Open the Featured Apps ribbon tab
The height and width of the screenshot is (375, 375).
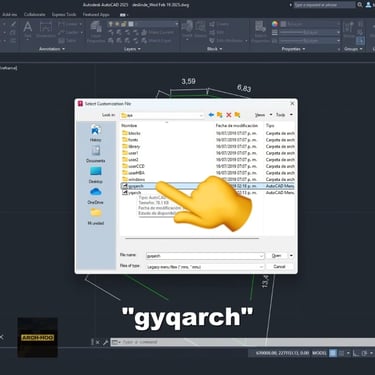pos(96,15)
